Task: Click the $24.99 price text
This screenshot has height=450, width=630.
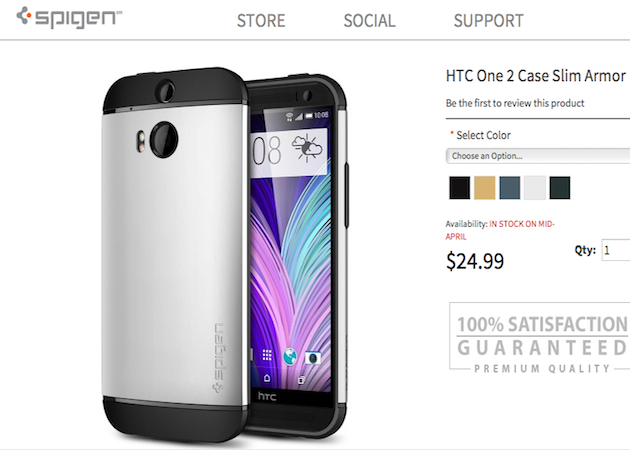Action: coord(475,261)
